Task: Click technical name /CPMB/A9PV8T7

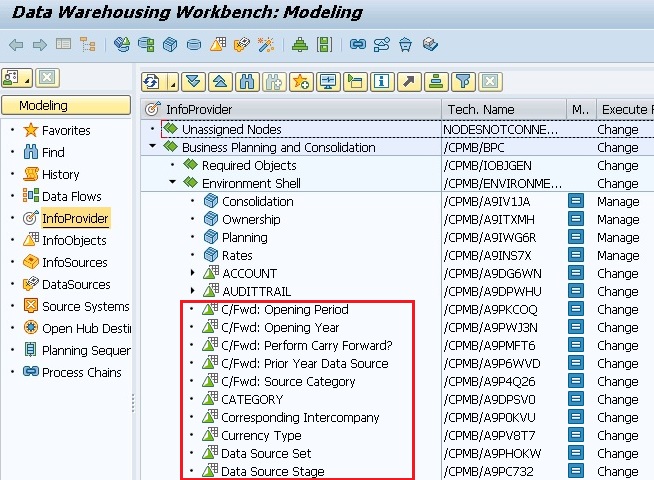Action: click(489, 435)
